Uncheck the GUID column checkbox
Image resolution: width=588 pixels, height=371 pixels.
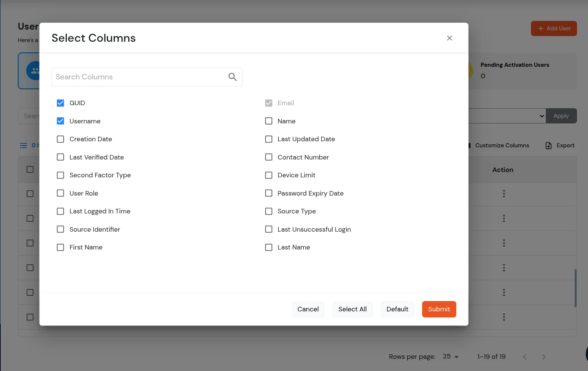[x=60, y=103]
